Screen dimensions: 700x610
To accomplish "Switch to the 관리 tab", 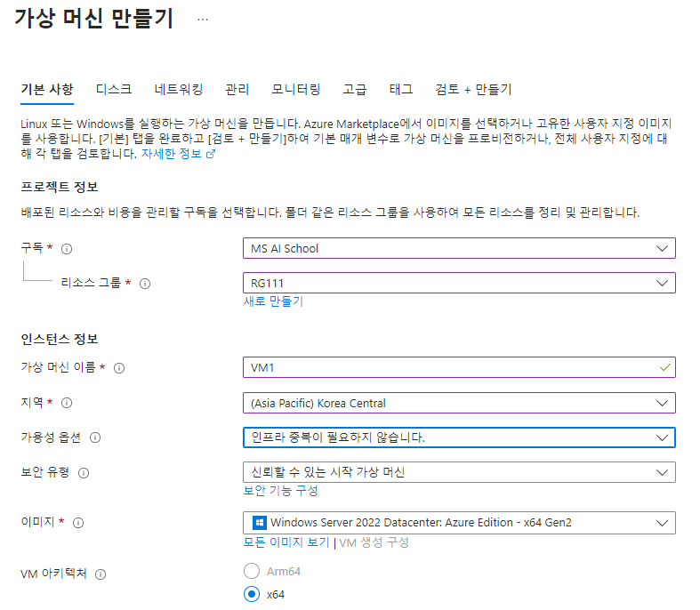I will tap(237, 90).
